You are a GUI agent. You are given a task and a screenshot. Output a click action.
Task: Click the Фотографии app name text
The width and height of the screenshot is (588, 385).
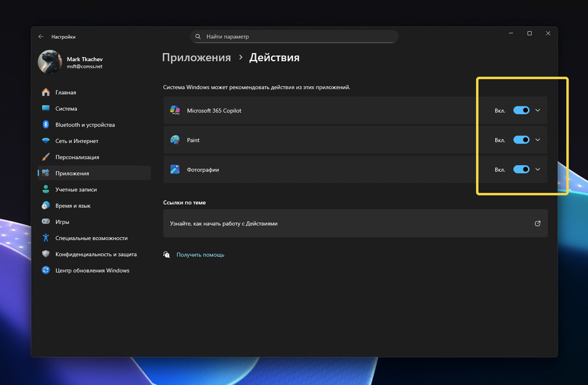pos(203,170)
